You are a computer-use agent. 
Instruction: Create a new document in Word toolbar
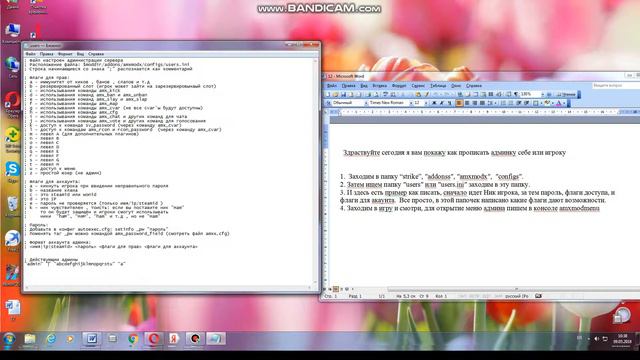click(327, 94)
